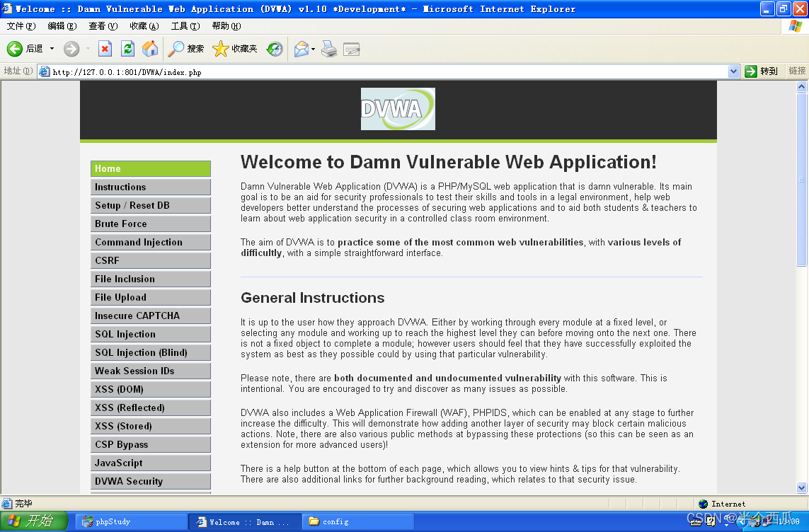Viewport: 809px width, 532px height.
Task: Open the CSRF module
Action: pyautogui.click(x=151, y=260)
